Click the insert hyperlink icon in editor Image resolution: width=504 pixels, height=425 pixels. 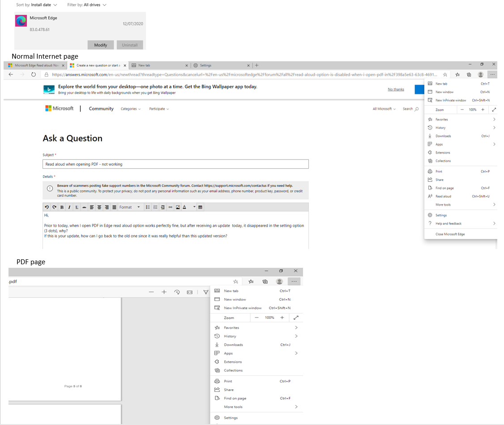pos(171,207)
